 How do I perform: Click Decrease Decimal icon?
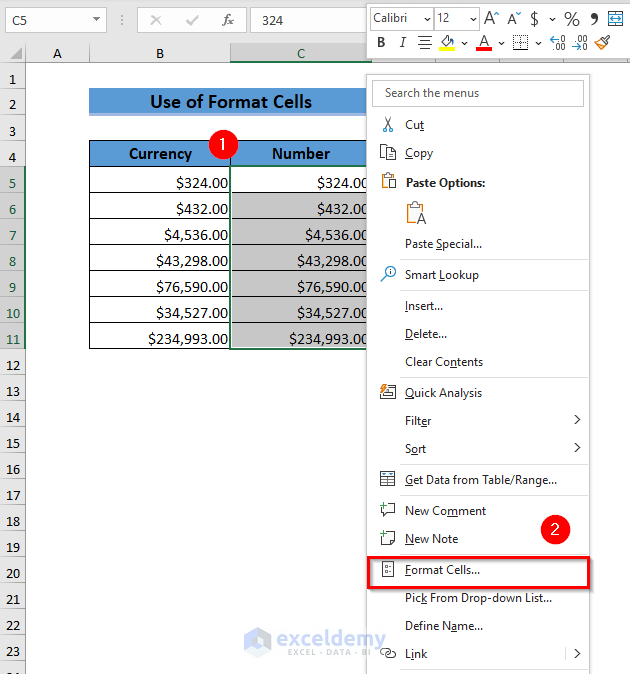[580, 43]
